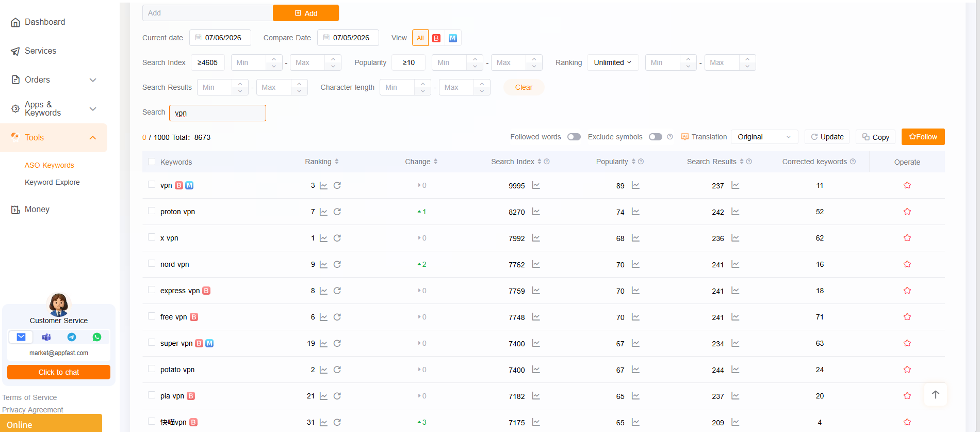Image resolution: width=980 pixels, height=432 pixels.
Task: Click Character length Min field
Action: click(397, 87)
